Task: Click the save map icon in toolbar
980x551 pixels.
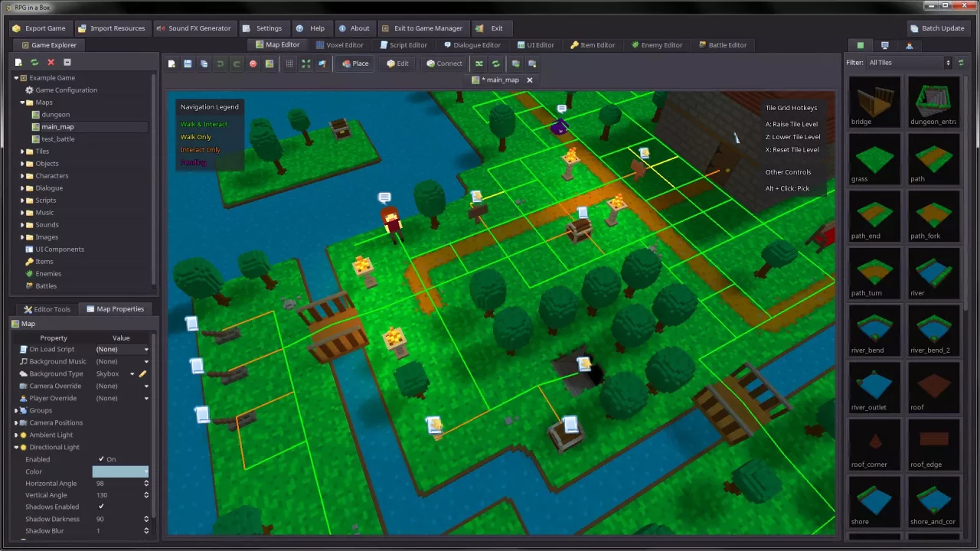Action: click(188, 64)
